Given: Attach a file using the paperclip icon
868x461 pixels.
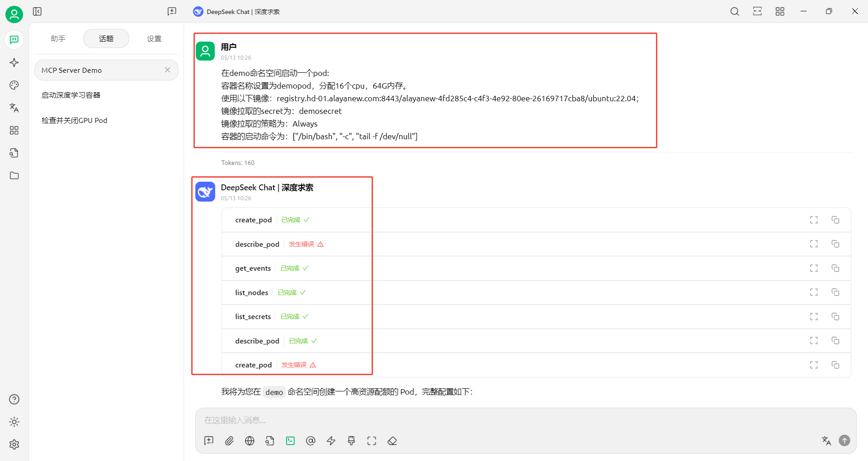Looking at the screenshot, I should pyautogui.click(x=229, y=441).
